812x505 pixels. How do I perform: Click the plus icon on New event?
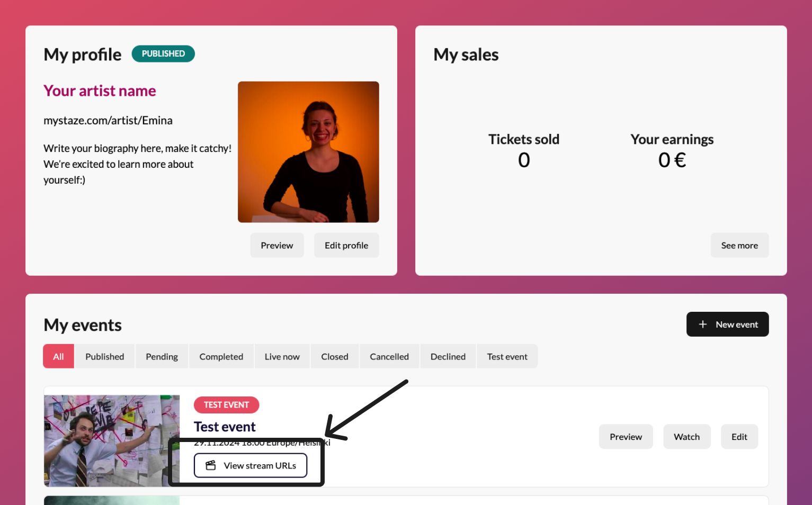[702, 324]
